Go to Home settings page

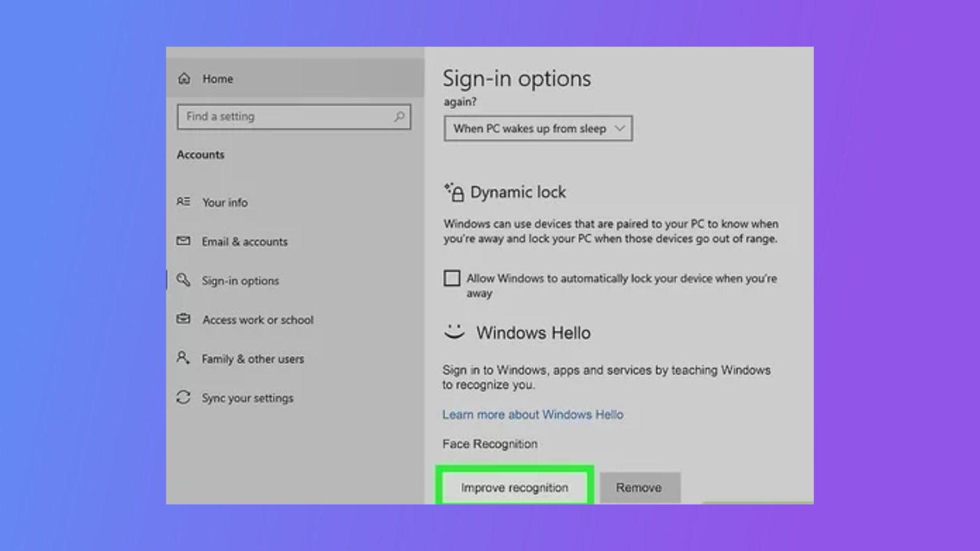tap(295, 78)
